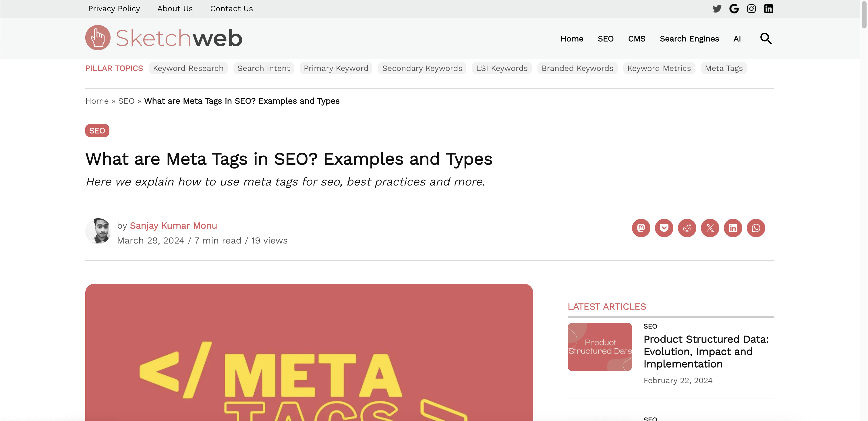Open Product Structured Data article thumbnail
Image resolution: width=868 pixels, height=421 pixels.
pyautogui.click(x=600, y=347)
